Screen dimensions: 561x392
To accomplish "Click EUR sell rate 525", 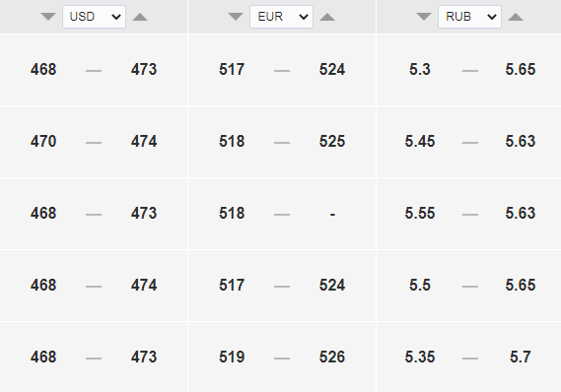I will point(332,141).
